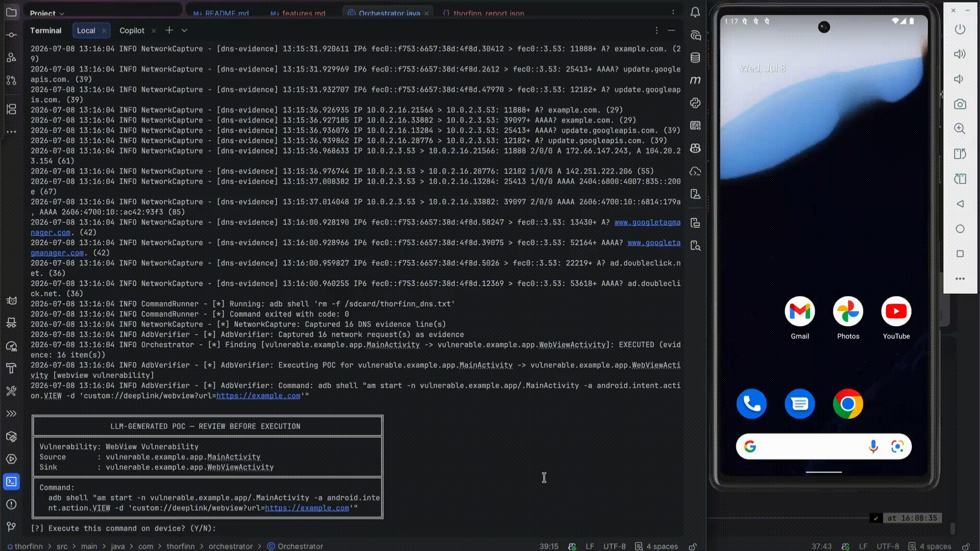Screen dimensions: 980x551
Task: Open the Maven tool window icon
Action: (695, 80)
